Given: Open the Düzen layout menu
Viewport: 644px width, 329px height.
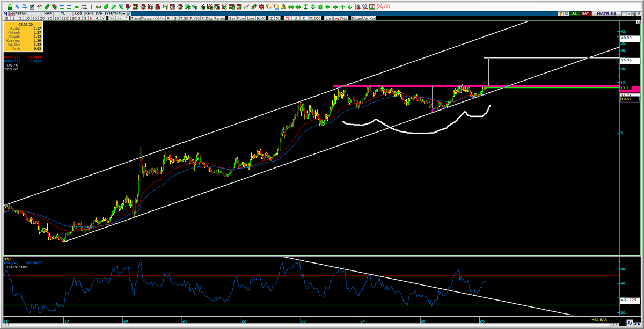Looking at the screenshot, I should point(357,18).
